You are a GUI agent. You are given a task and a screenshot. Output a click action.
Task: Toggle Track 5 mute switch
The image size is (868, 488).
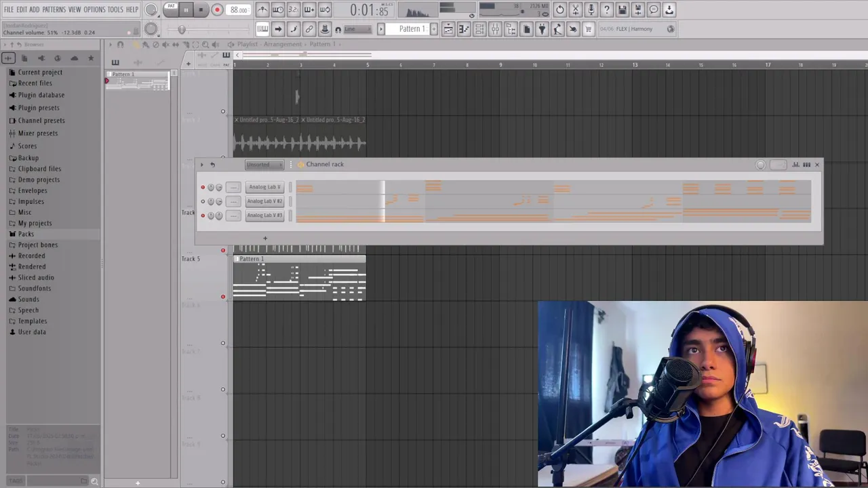coord(223,297)
